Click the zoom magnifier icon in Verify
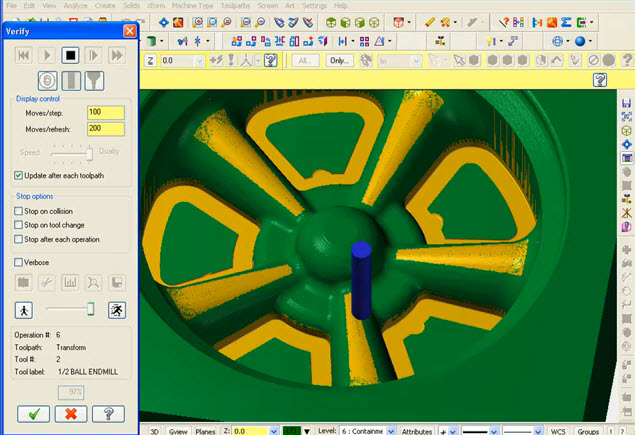The width and height of the screenshot is (635, 435). click(x=94, y=282)
